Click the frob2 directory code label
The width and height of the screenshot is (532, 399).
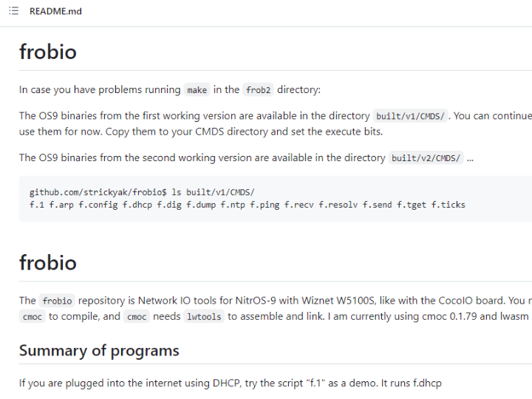pos(258,90)
